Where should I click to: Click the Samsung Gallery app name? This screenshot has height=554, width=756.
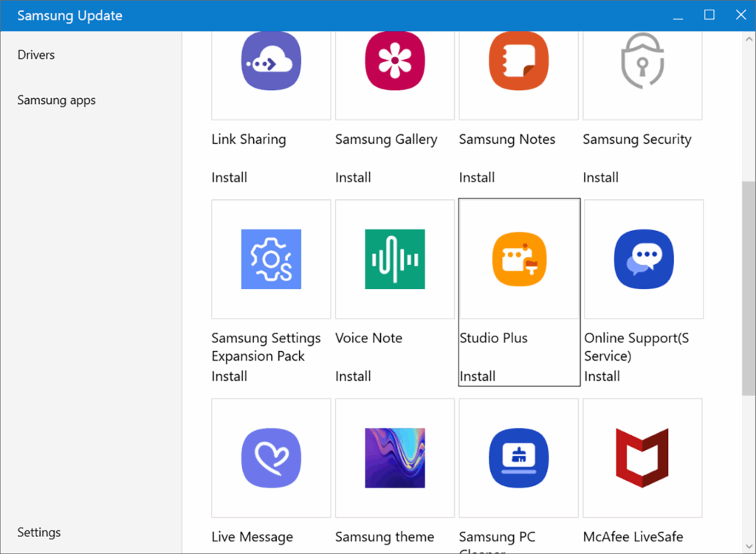386,139
